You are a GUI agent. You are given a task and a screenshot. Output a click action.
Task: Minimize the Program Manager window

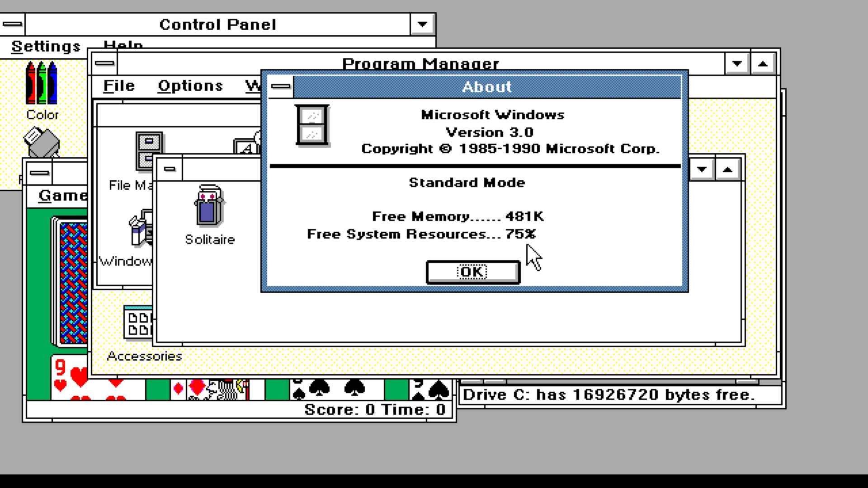737,64
